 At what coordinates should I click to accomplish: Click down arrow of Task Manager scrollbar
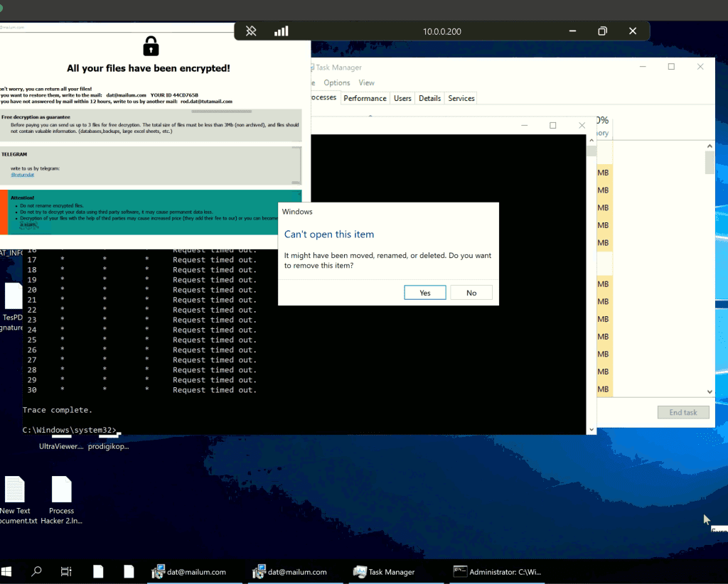[709, 391]
